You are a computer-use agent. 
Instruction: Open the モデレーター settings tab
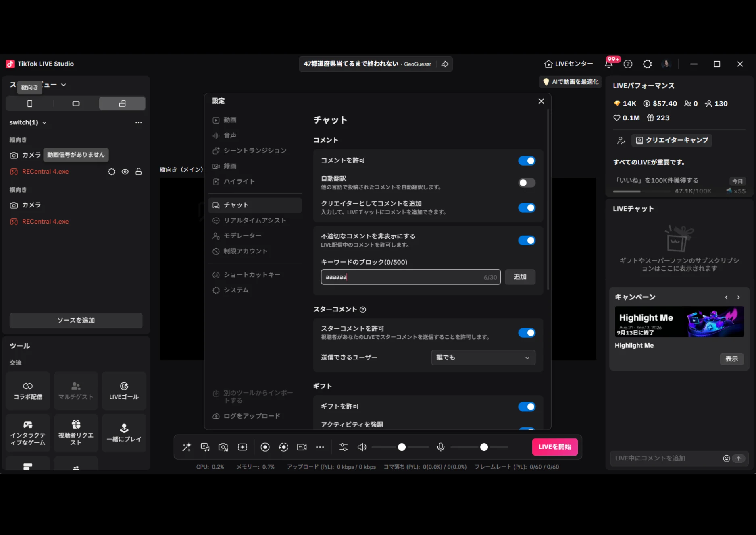255,236
